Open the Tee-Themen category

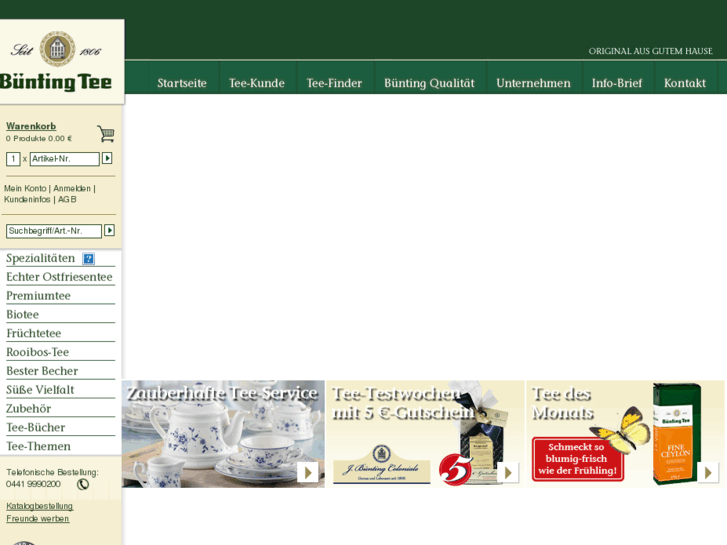click(x=38, y=446)
